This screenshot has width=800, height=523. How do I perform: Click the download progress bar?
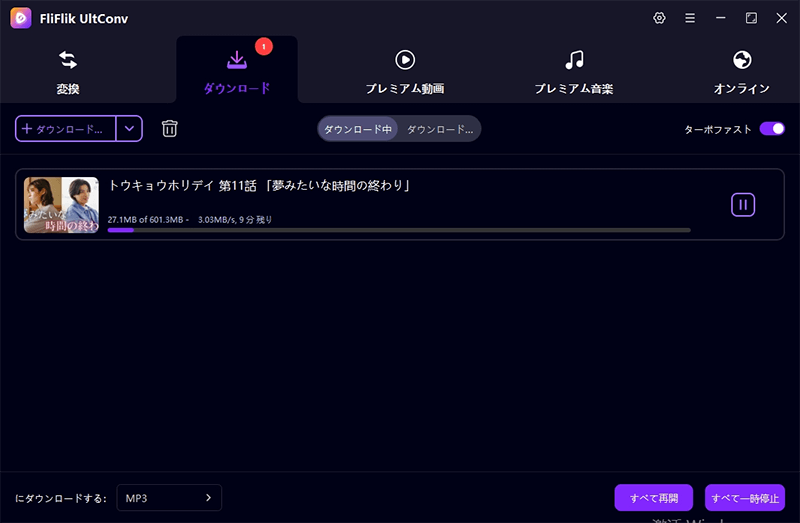pyautogui.click(x=399, y=230)
